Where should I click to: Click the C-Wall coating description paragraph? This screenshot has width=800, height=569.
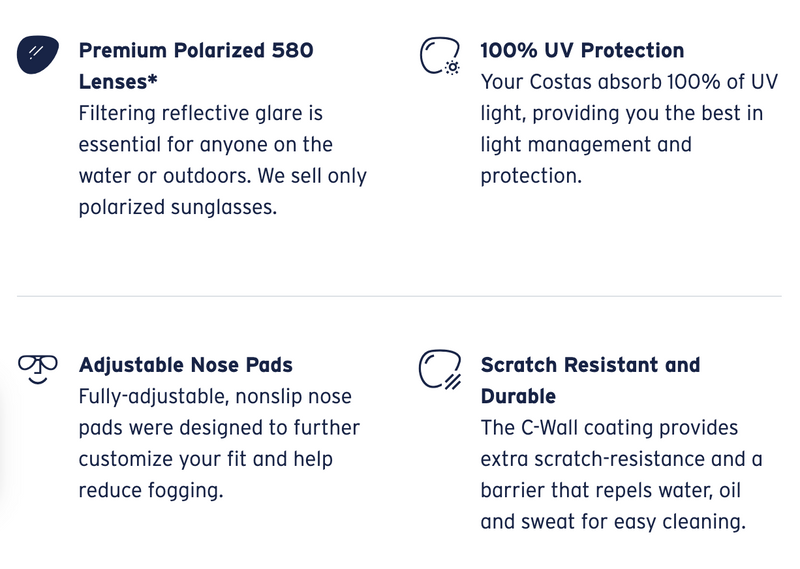point(621,475)
